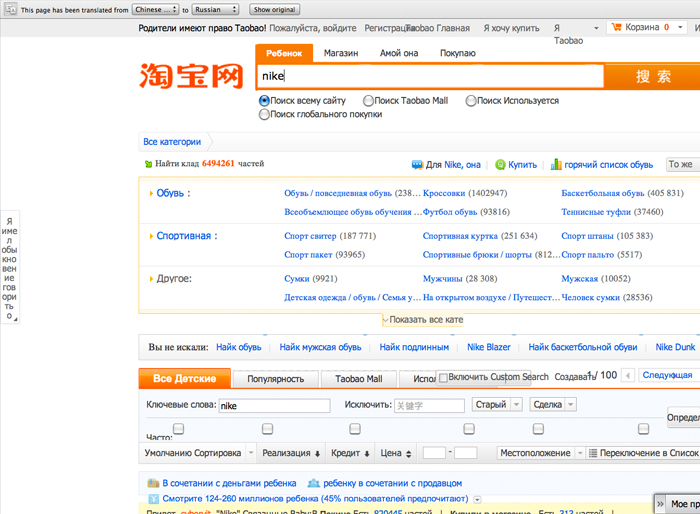Select Поиск Используется radio button
This screenshot has width=700, height=514.
coord(471,100)
